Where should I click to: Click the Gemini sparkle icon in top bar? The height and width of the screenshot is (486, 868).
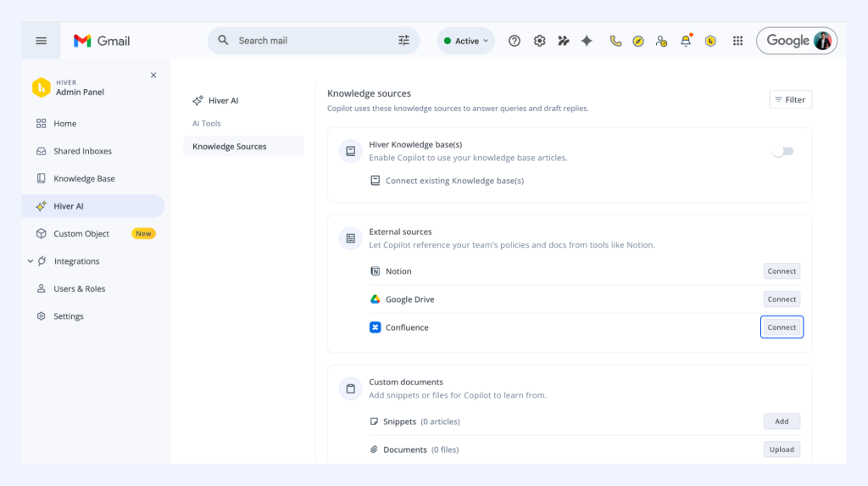coord(587,41)
